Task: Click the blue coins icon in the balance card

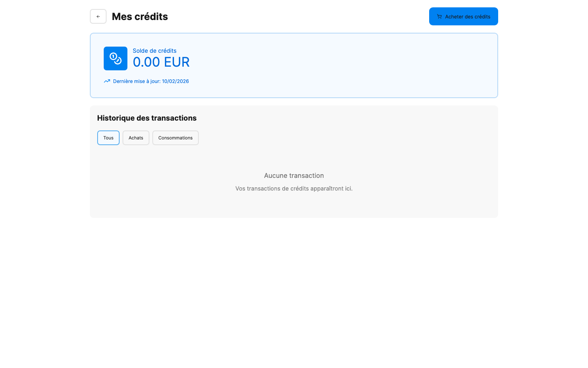Action: coord(115,58)
